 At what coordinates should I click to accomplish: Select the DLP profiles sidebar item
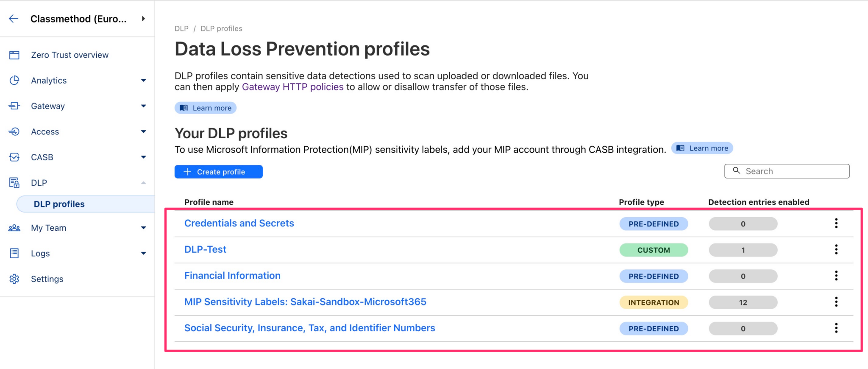tap(58, 204)
